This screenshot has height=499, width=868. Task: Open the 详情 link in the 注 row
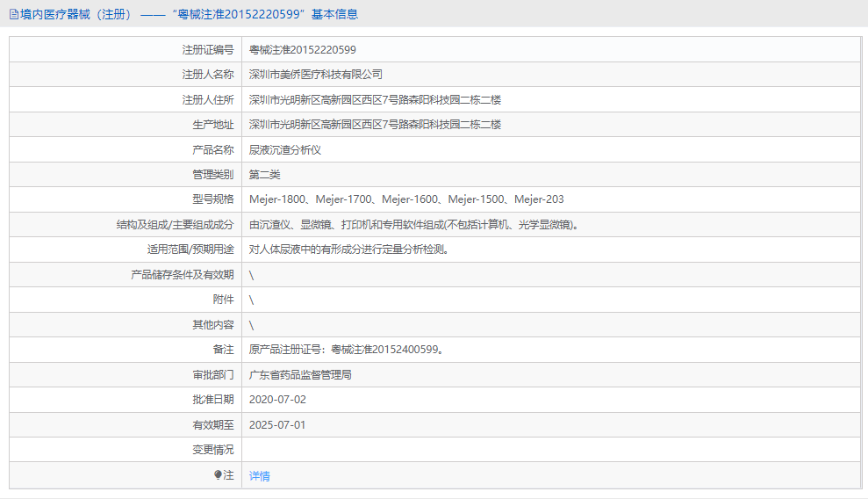(259, 476)
